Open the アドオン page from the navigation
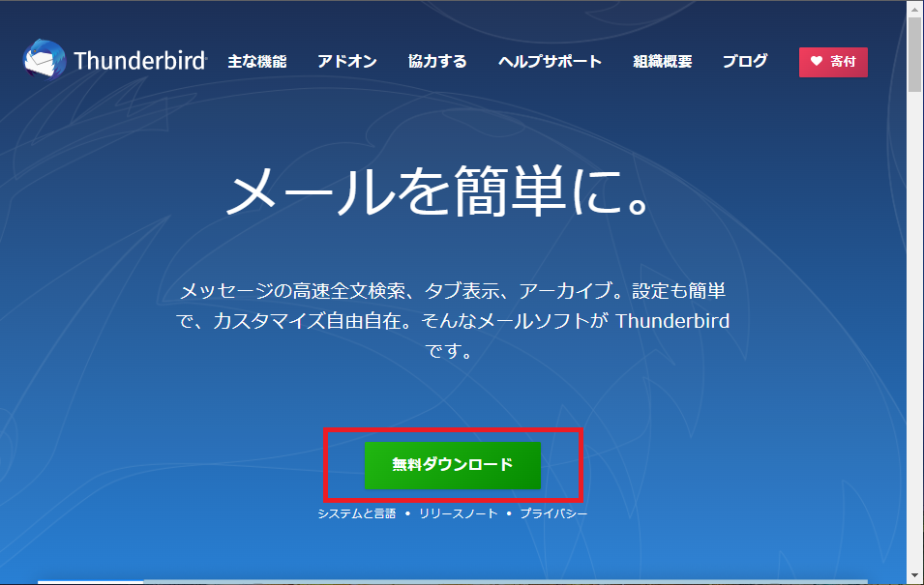 pos(346,62)
